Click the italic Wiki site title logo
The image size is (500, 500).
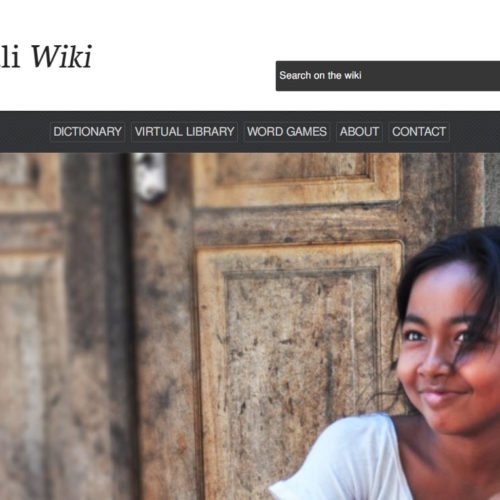46,57
